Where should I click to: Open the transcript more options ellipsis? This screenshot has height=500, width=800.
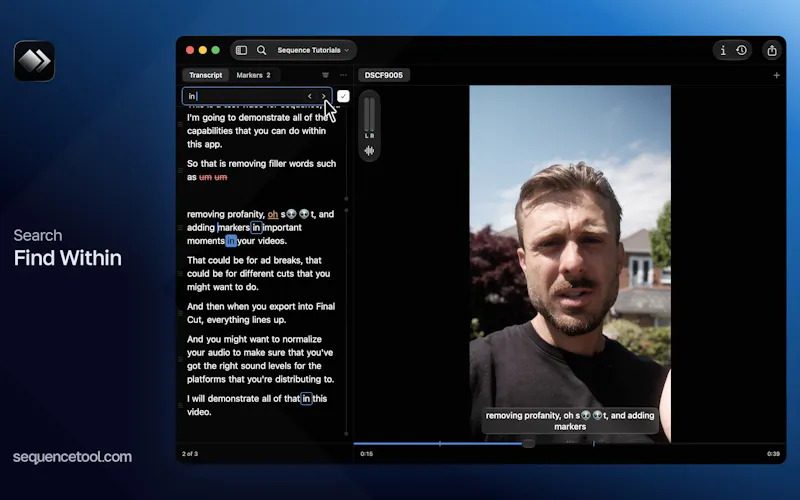343,75
